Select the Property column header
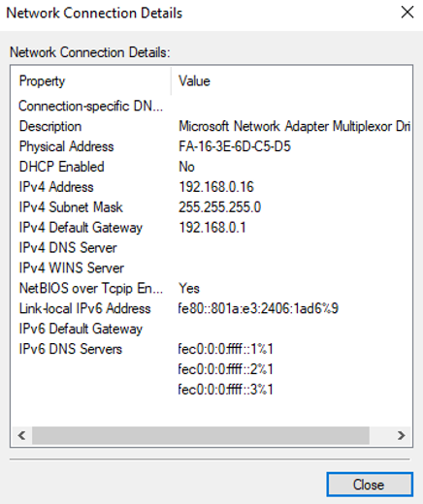The width and height of the screenshot is (423, 504). tap(90, 81)
